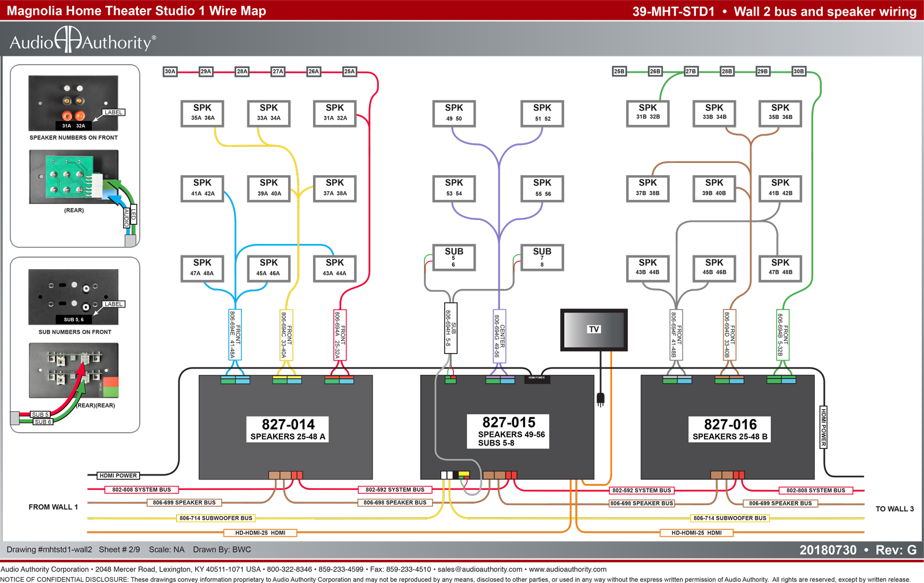
Task: Click the SUB 7 8 subwoofer box
Action: click(x=542, y=258)
